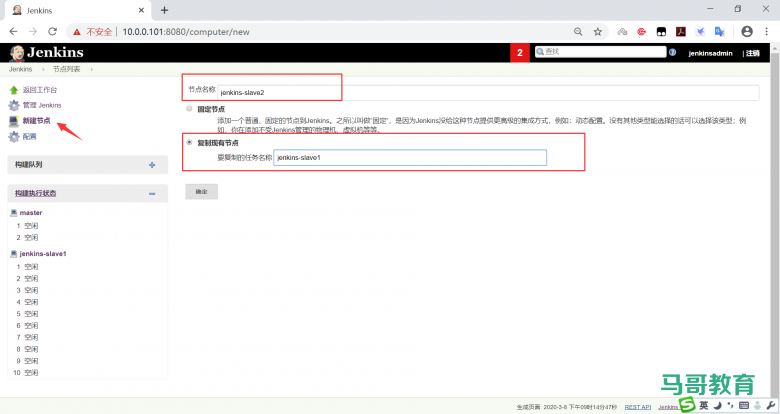Click the confirm button under the form
The height and width of the screenshot is (414, 780).
click(201, 192)
